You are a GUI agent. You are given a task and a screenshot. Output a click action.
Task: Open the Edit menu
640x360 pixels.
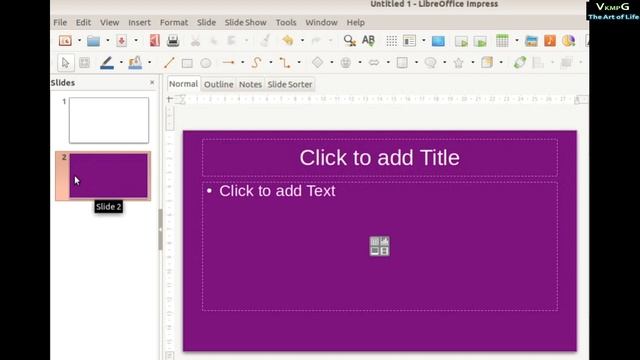click(x=83, y=22)
